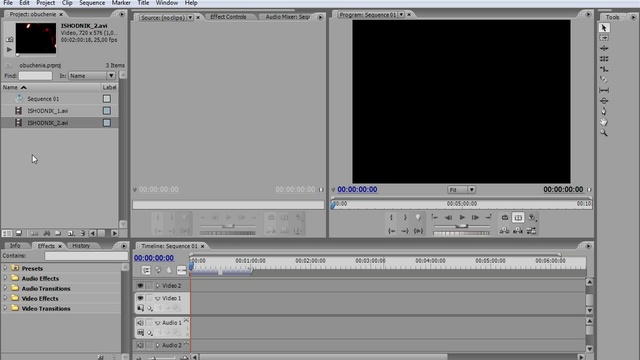The image size is (640, 360).
Task: Toggle lock box on Video 2 track
Action: pos(149,286)
